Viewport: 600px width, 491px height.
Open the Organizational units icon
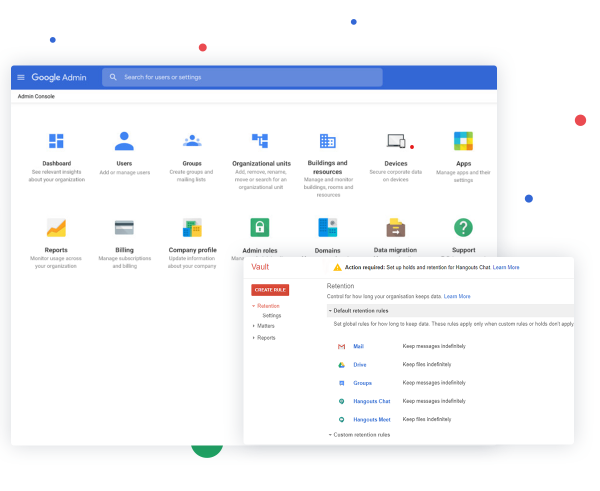click(260, 140)
